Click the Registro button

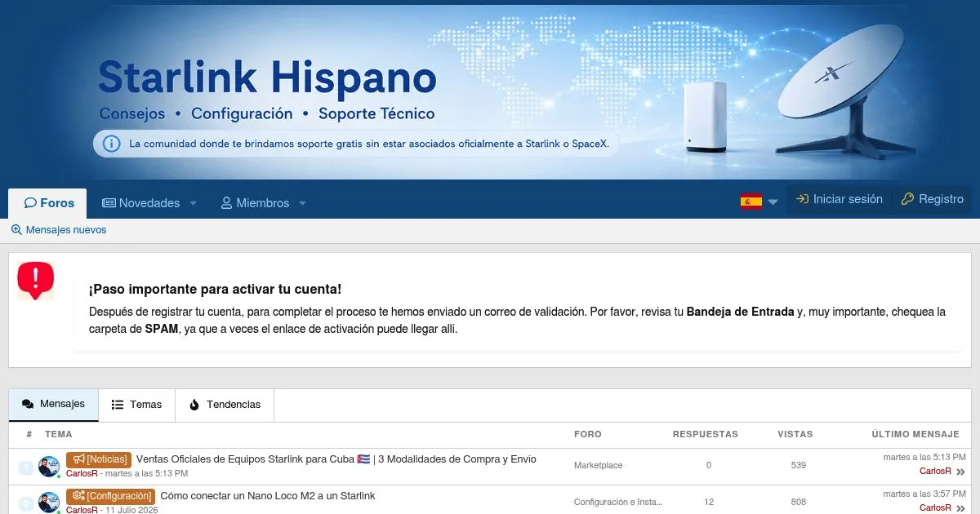pyautogui.click(x=933, y=199)
